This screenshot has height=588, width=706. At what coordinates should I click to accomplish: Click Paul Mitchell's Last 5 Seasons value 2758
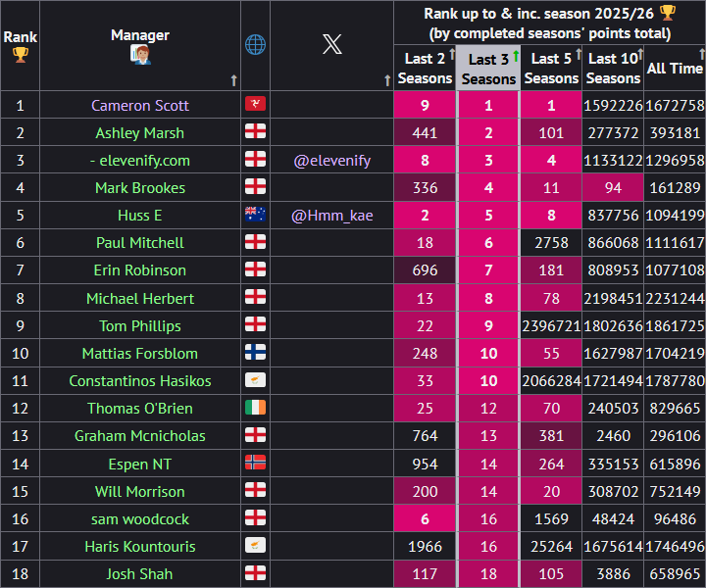[551, 243]
